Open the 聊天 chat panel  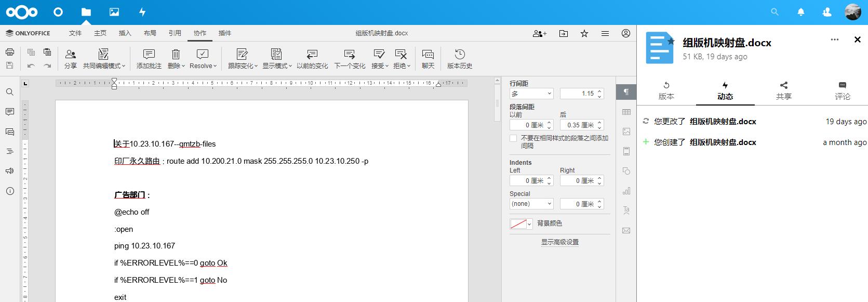(x=428, y=59)
